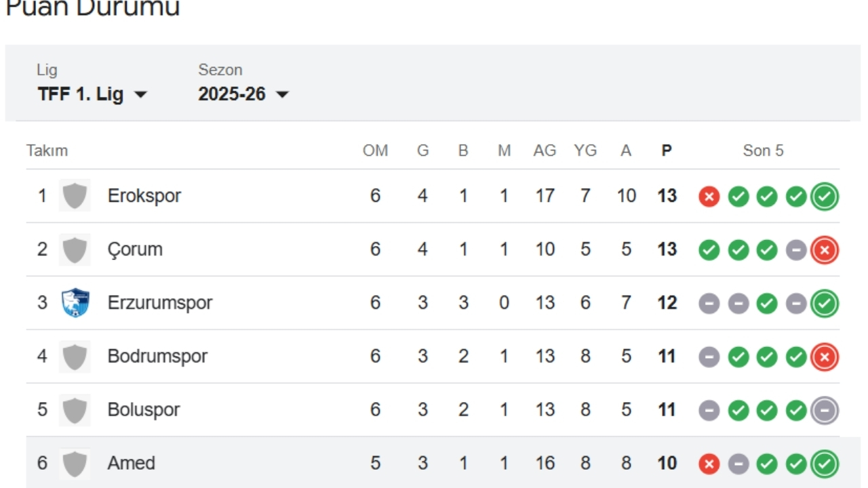Click the Çorum placeholder shield icon
868x488 pixels.
click(75, 249)
